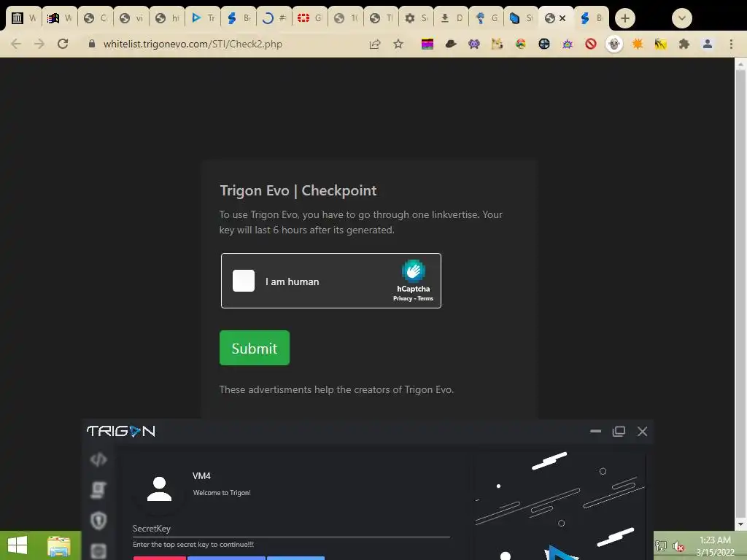Click the "Welcome to Trigon!" text

coord(222,493)
